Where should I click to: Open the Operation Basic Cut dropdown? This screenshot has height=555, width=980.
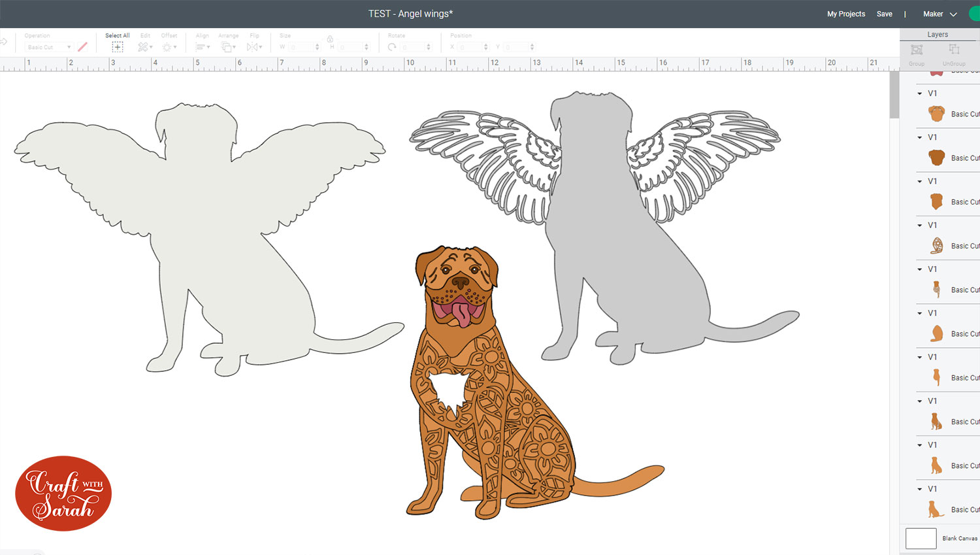click(49, 46)
